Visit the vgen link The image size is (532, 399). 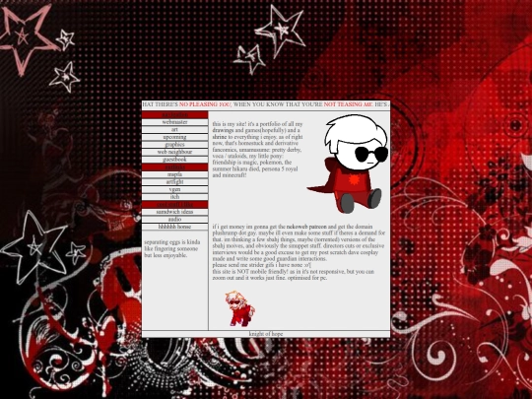(x=174, y=189)
